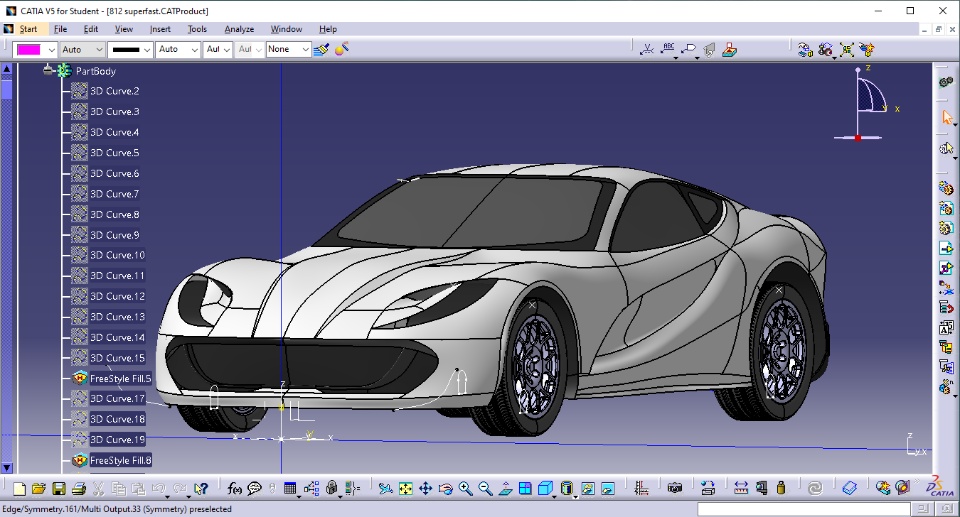Open the Insert menu
Image resolution: width=960 pixels, height=517 pixels.
(160, 29)
